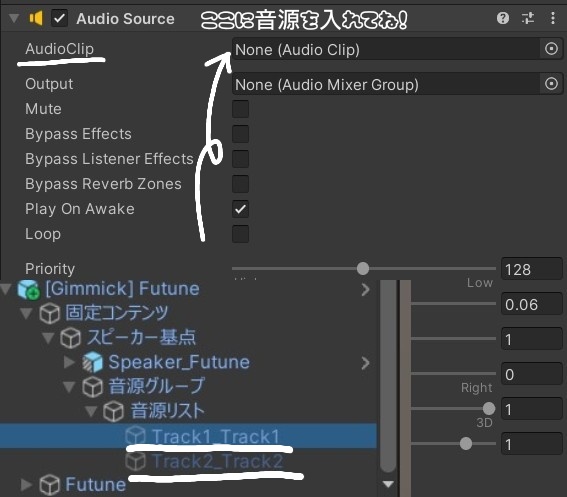Collapse the 固定コンテンツ tree node
This screenshot has width=567, height=497.
(x=26, y=313)
